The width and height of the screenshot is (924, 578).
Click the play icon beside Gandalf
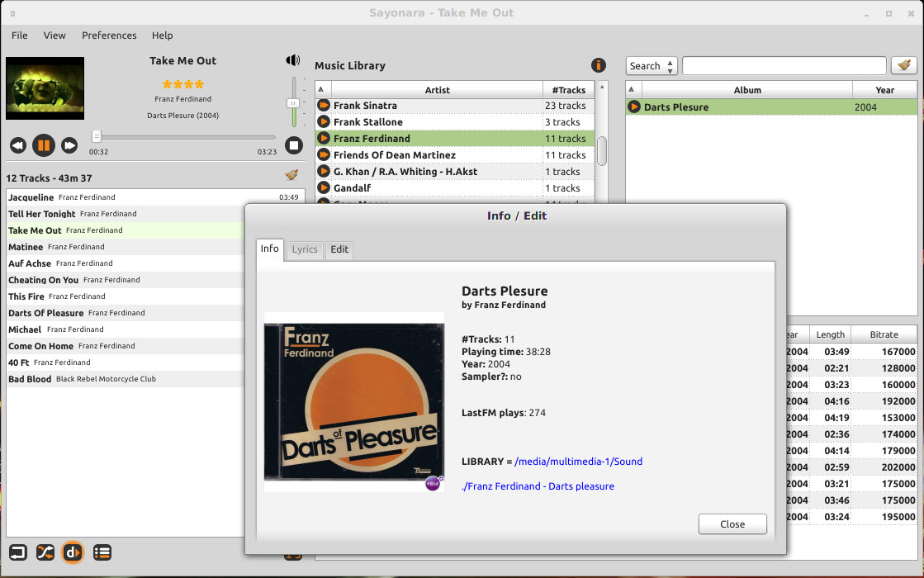click(324, 188)
